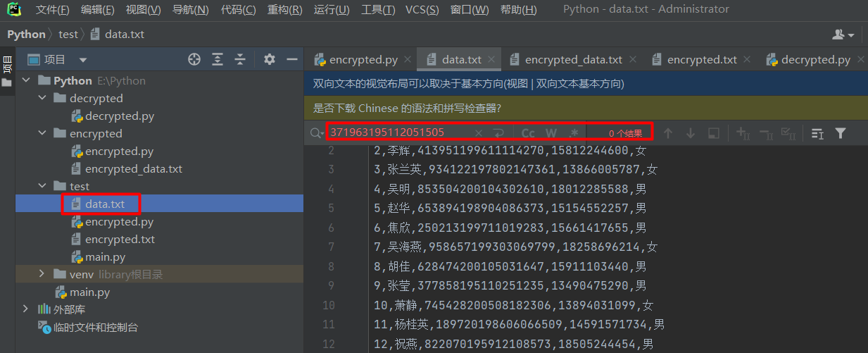This screenshot has width=868, height=353.
Task: Expand all nodes in the project tree
Action: click(x=218, y=60)
